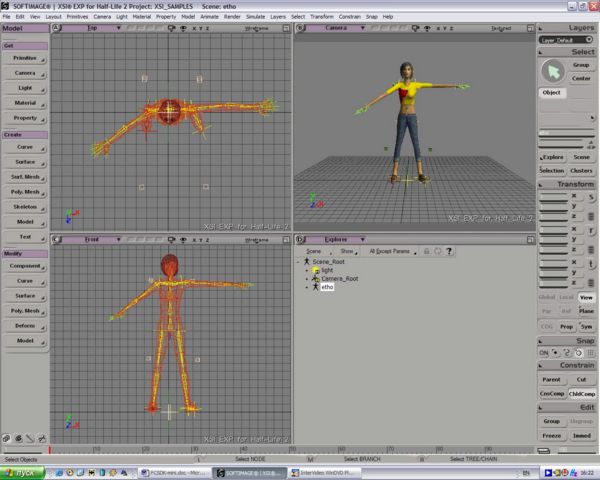Toggle the eye icon in Top viewport header

coord(183,28)
